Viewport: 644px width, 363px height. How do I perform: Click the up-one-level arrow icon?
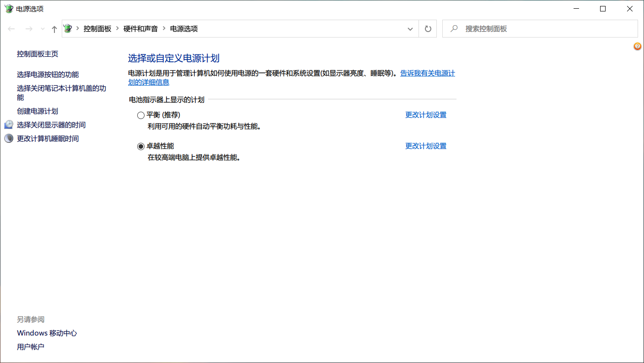[54, 29]
